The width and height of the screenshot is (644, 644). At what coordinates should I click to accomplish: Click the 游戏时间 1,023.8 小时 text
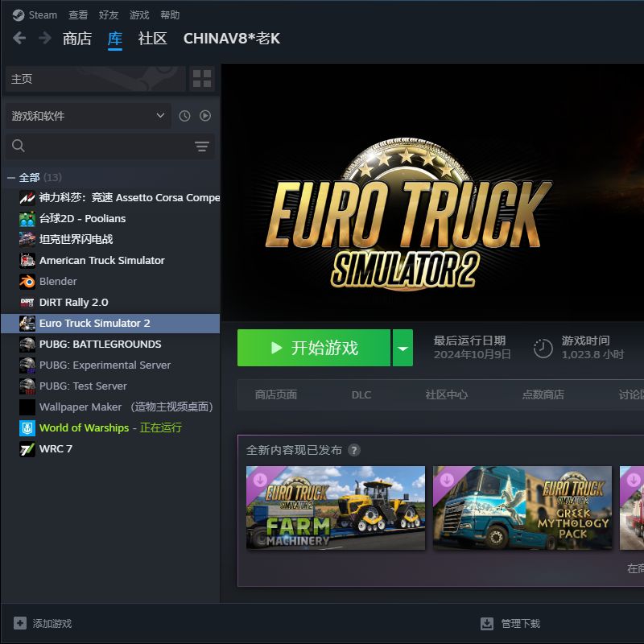(592, 348)
